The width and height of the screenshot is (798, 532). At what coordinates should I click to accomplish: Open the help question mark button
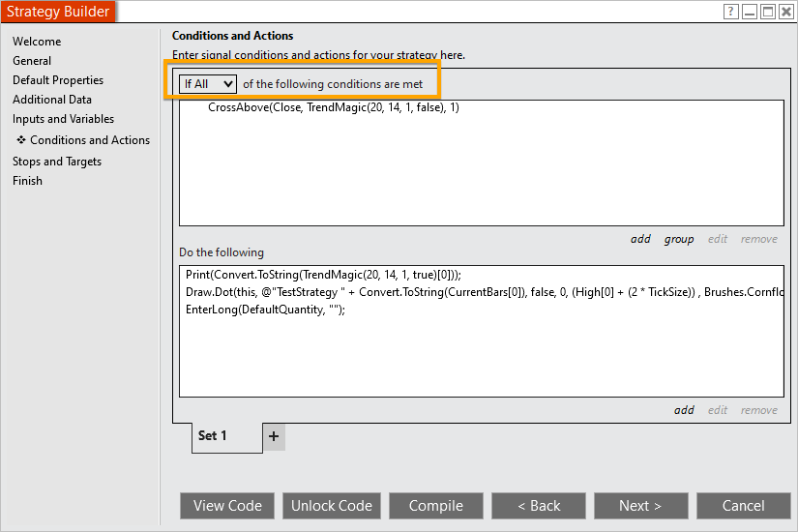(x=731, y=12)
